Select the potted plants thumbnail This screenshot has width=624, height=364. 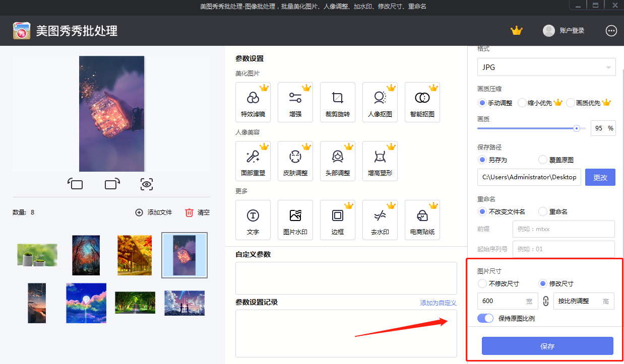click(x=37, y=255)
